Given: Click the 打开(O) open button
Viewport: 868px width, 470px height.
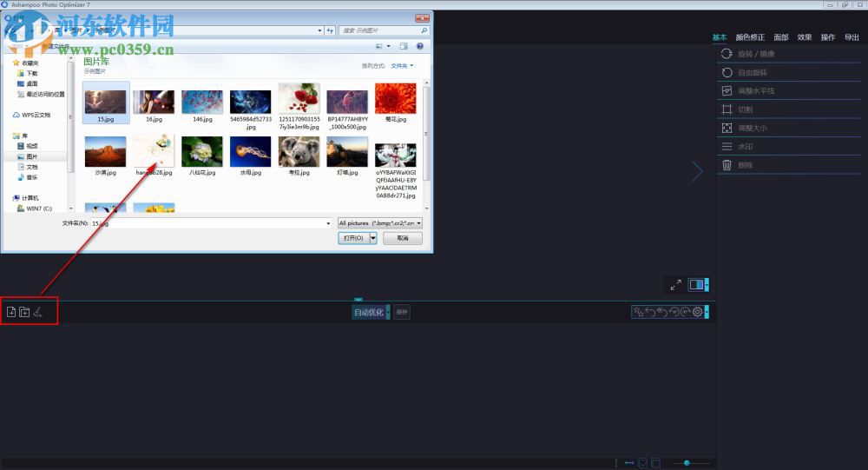Looking at the screenshot, I should point(354,238).
